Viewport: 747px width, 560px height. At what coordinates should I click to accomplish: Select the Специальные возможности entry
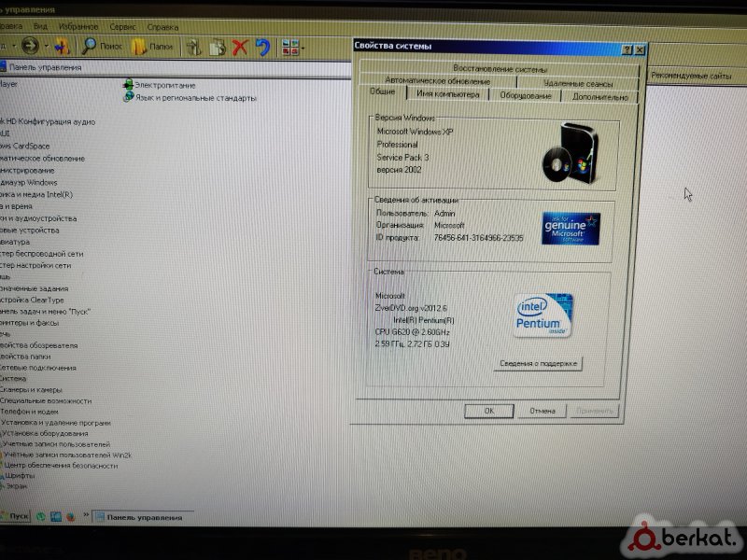point(46,401)
